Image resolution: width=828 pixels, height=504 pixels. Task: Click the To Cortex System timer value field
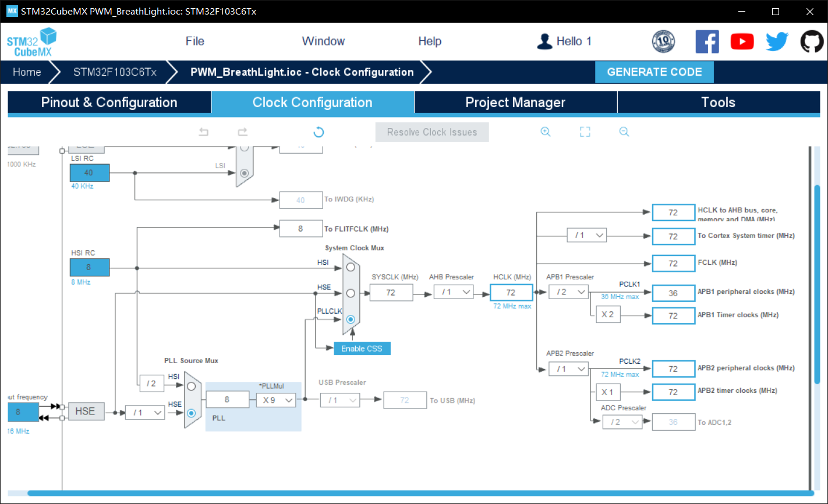click(x=674, y=237)
